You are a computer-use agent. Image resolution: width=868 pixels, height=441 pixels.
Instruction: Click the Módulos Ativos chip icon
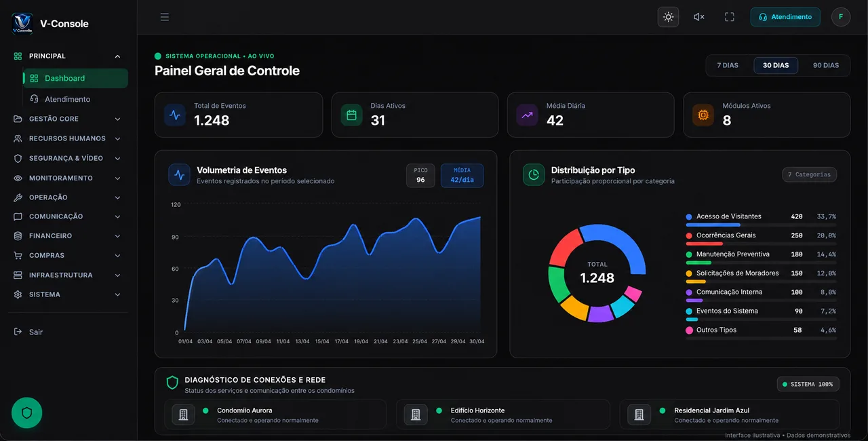coord(703,115)
